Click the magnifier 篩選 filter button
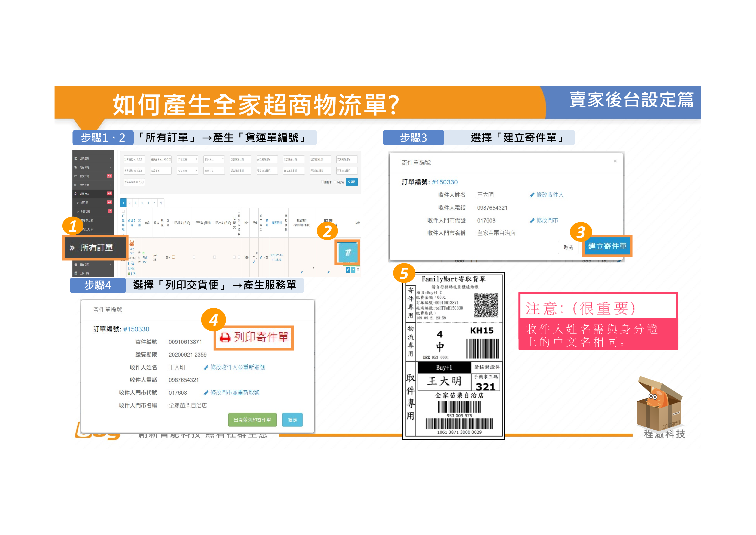Viewport: 756px width, 535px height. (352, 182)
